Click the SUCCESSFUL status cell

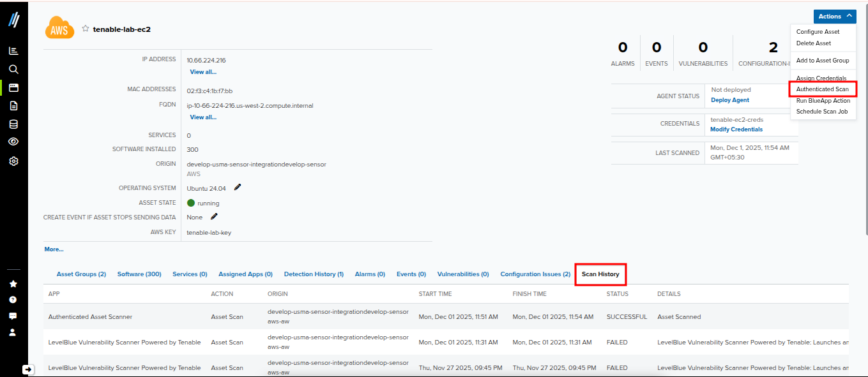pos(627,317)
